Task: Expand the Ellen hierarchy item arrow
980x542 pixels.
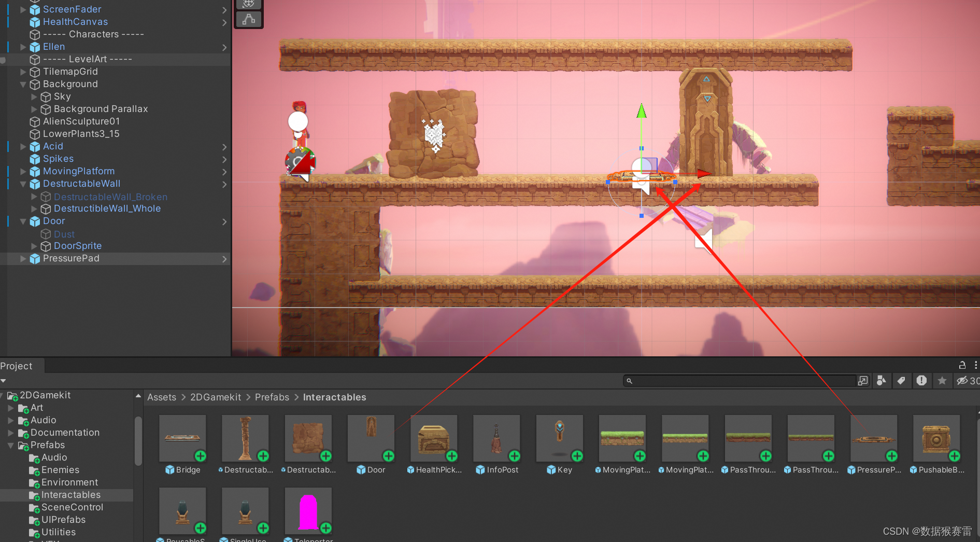Action: pyautogui.click(x=23, y=47)
